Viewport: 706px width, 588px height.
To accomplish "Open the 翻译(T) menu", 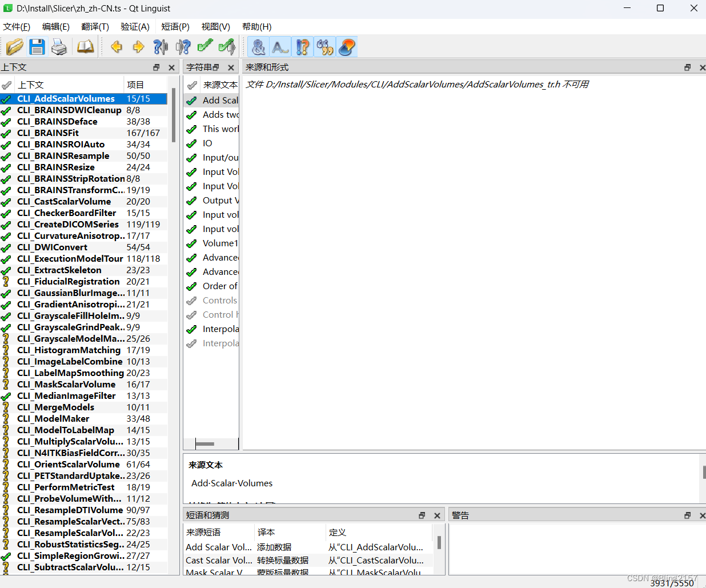I will pyautogui.click(x=95, y=27).
